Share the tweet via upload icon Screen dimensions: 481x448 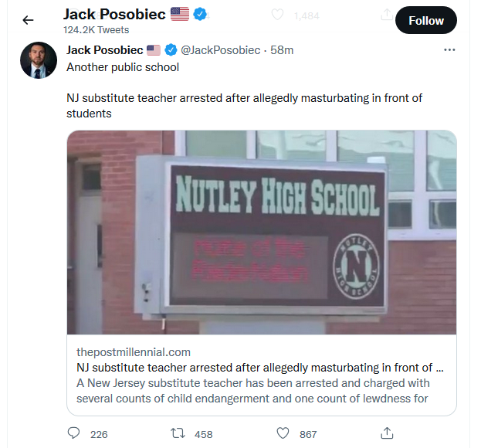pos(387,433)
